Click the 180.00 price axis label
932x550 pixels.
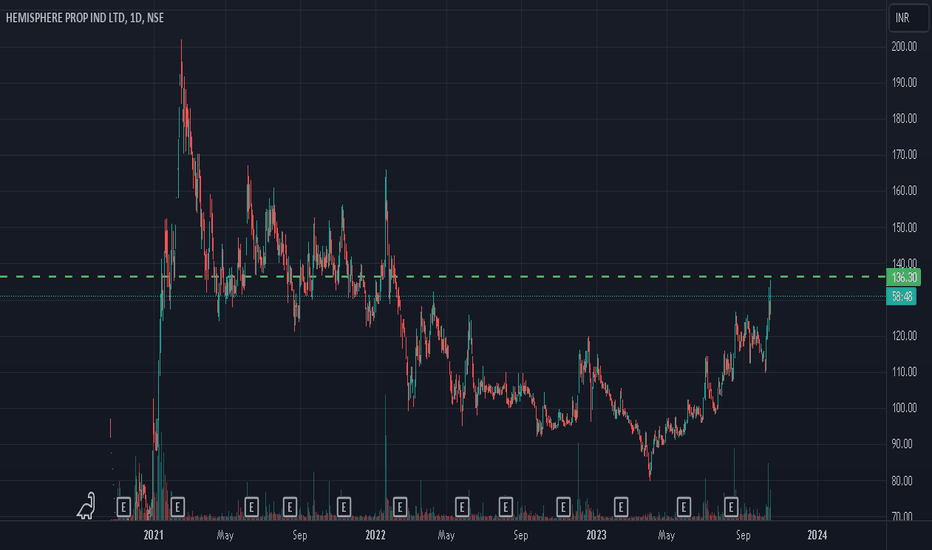904,118
